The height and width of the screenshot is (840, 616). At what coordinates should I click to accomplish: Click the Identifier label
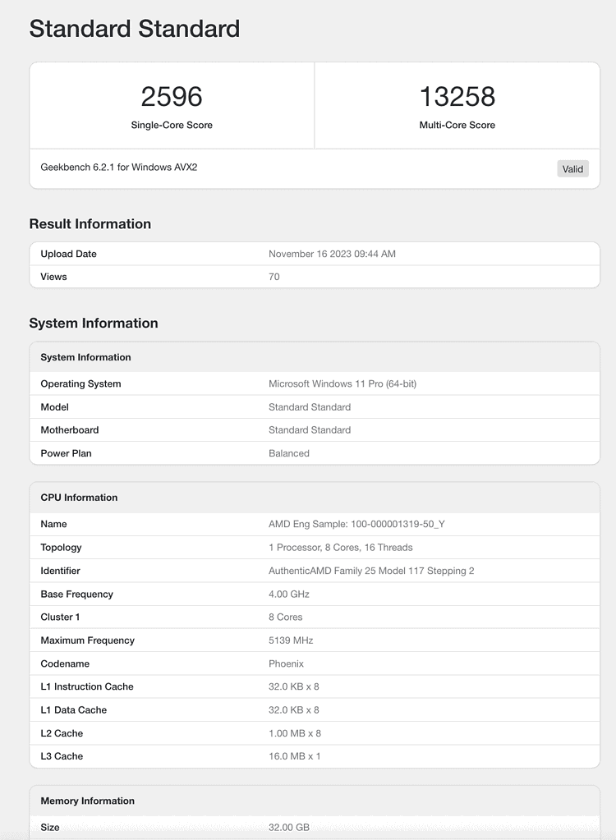click(x=60, y=571)
